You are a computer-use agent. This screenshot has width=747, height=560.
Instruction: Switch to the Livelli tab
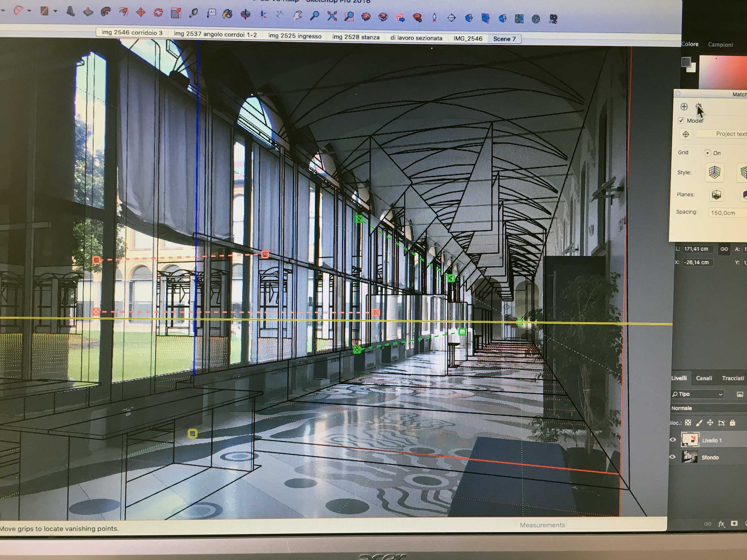pos(679,378)
